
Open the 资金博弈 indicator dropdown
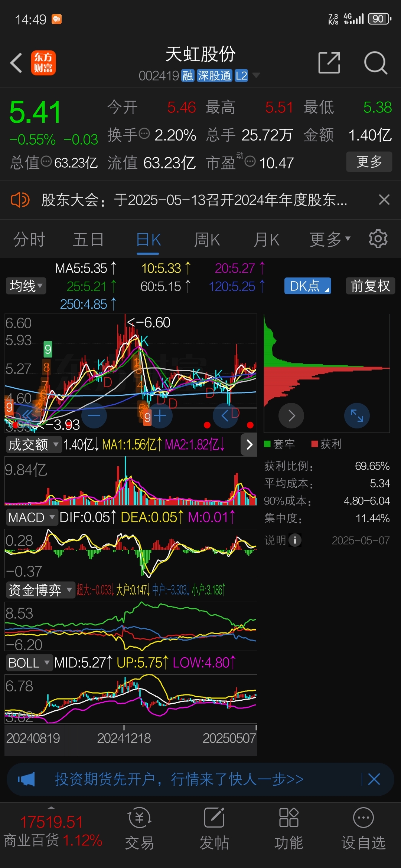point(40,590)
